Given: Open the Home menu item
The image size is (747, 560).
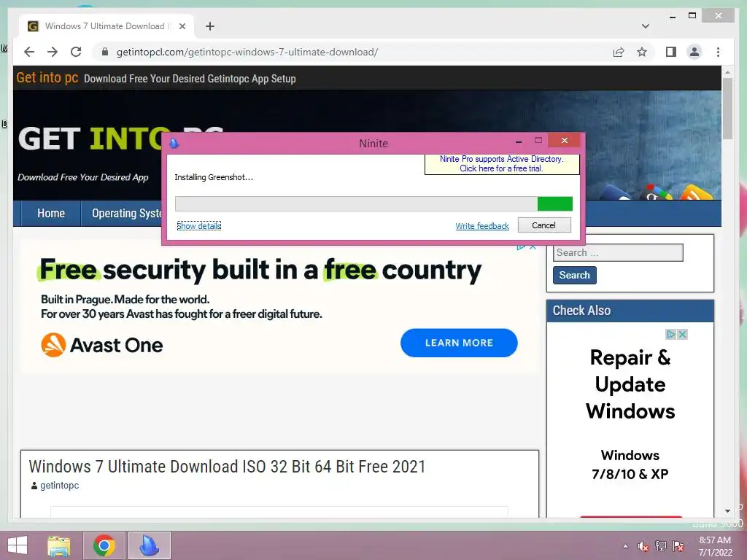Looking at the screenshot, I should tap(51, 214).
